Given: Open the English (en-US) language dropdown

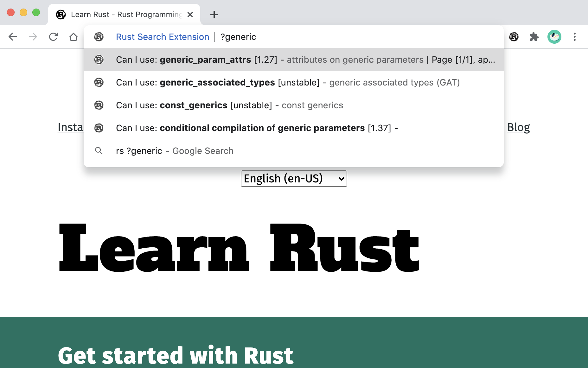Looking at the screenshot, I should point(294,179).
